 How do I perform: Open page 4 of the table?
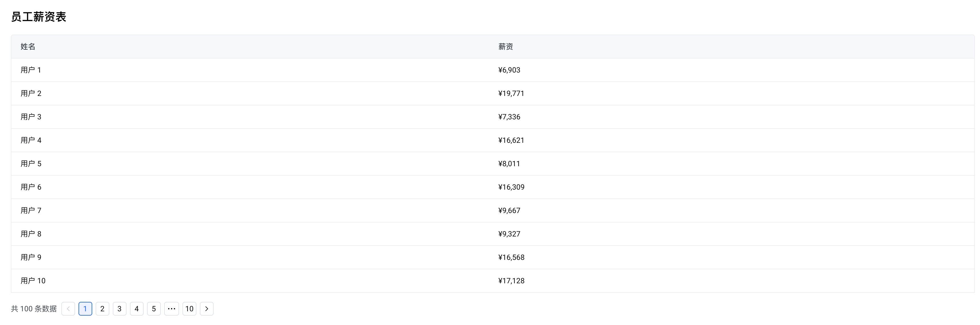pos(136,309)
